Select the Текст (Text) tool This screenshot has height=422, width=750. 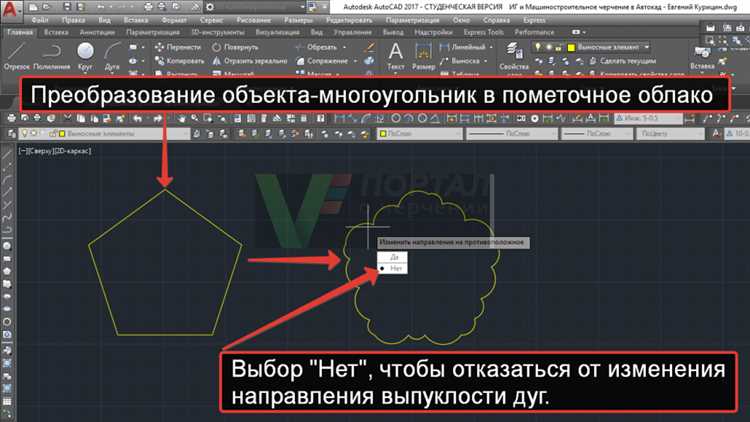point(396,56)
